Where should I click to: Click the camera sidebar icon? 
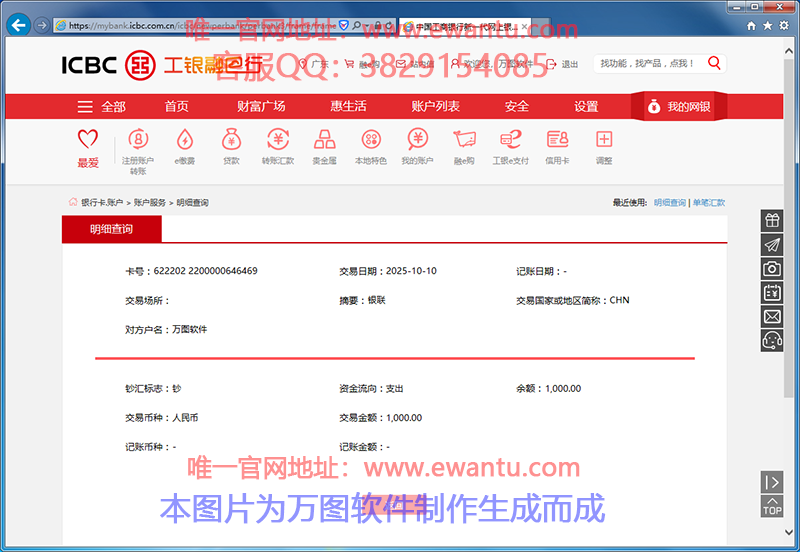click(x=772, y=268)
